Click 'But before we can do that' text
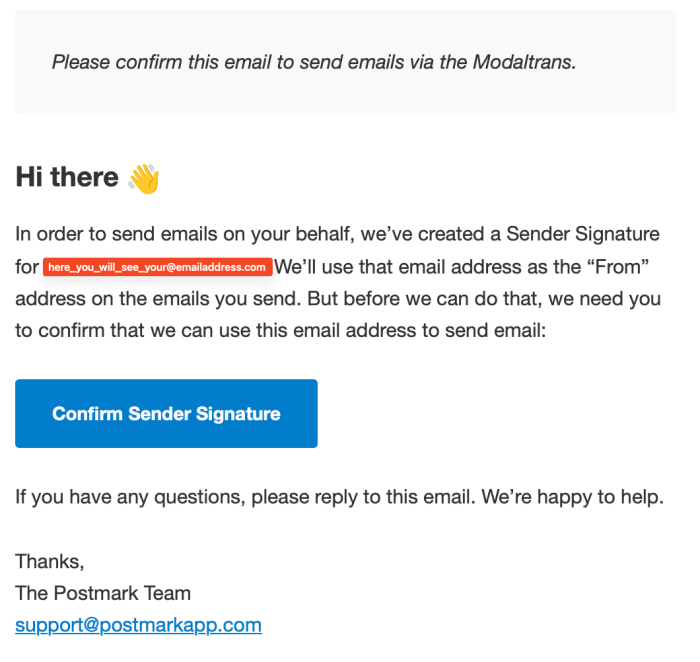 (425, 299)
